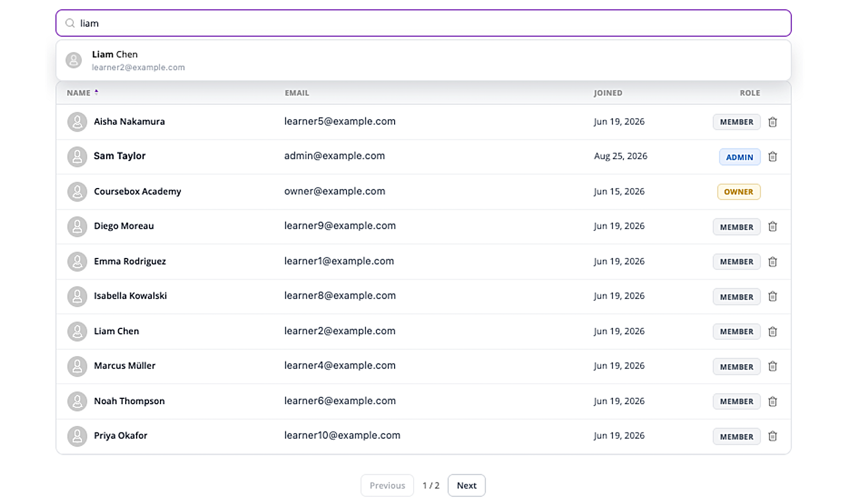The height and width of the screenshot is (504, 850).
Task: Click email learner10@example.com
Action: click(342, 436)
